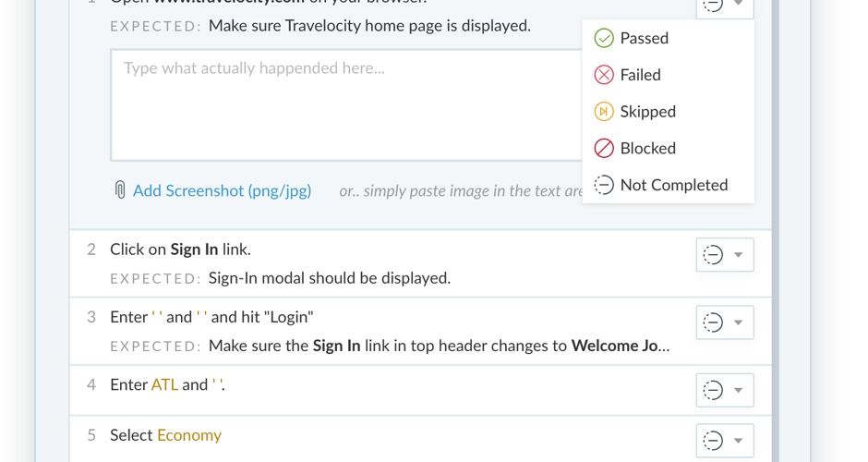Viewport: 868px width, 462px height.
Task: Click the paperclip attachment icon
Action: pyautogui.click(x=120, y=191)
